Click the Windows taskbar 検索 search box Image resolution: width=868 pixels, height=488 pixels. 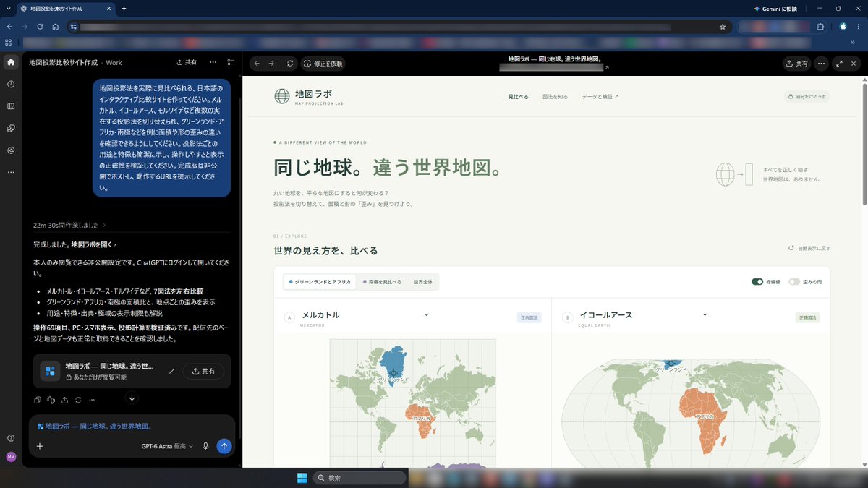[x=359, y=478]
